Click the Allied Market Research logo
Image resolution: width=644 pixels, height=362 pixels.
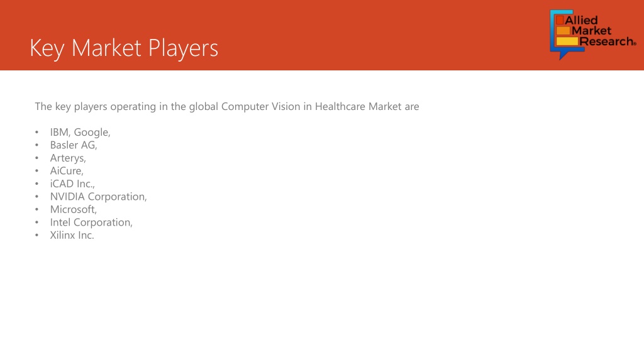point(592,35)
